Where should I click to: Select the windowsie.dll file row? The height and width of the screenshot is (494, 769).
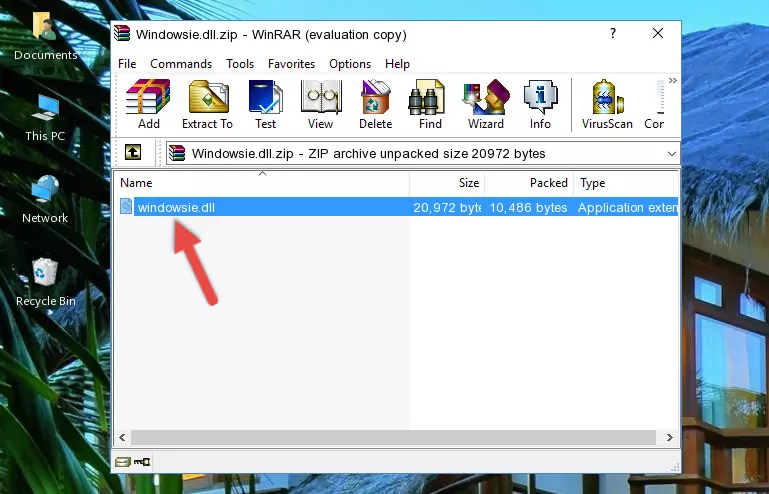pos(397,207)
